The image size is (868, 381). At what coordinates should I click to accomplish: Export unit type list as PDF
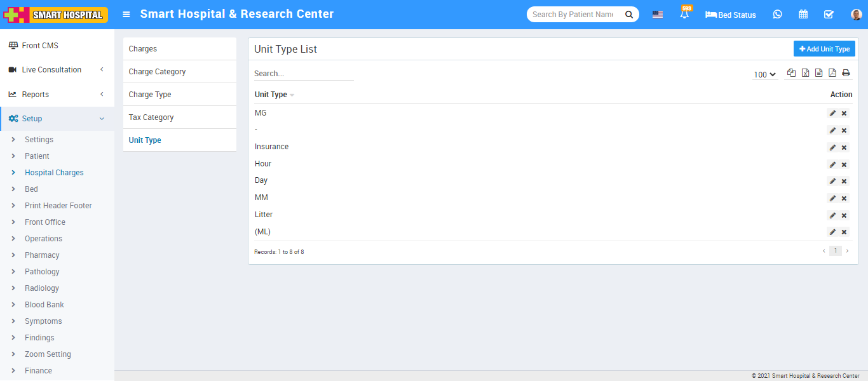(x=832, y=73)
